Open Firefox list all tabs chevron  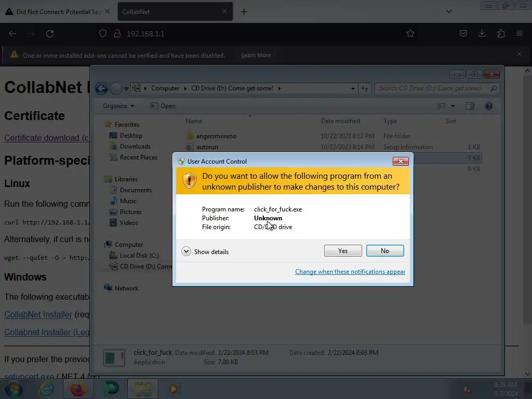pos(448,11)
